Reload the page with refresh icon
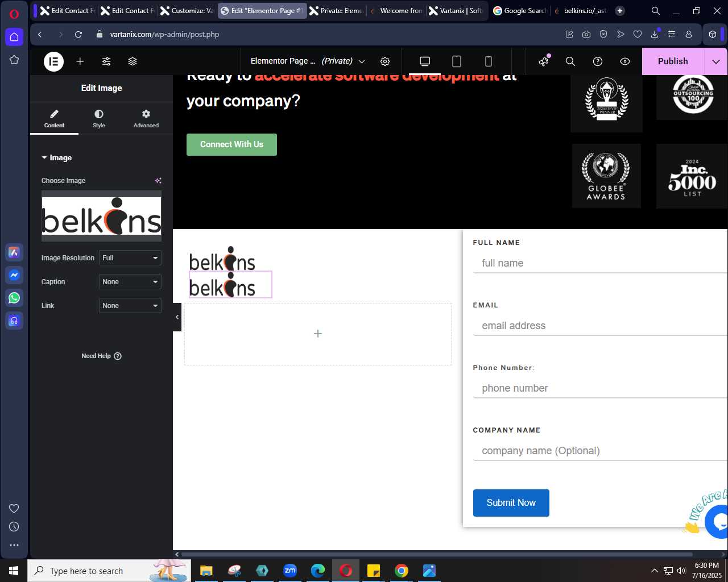Viewport: 728px width, 582px height. point(78,35)
